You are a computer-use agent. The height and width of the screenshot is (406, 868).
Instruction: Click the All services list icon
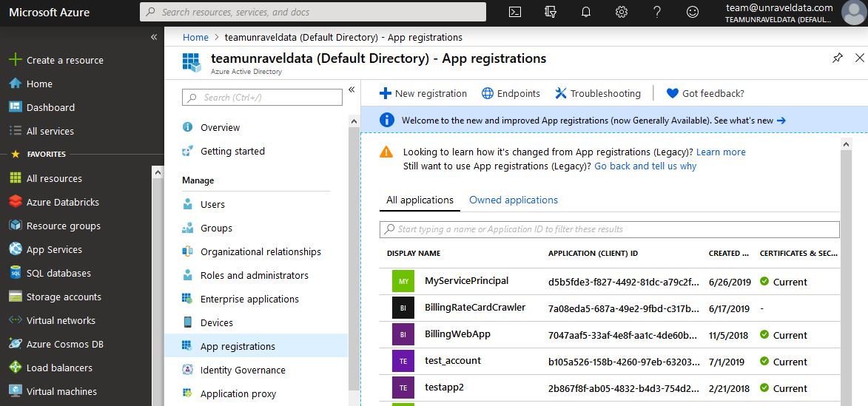point(16,131)
